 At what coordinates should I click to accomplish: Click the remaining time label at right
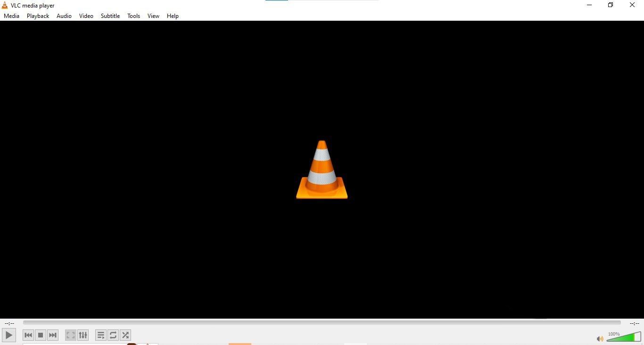tap(635, 323)
